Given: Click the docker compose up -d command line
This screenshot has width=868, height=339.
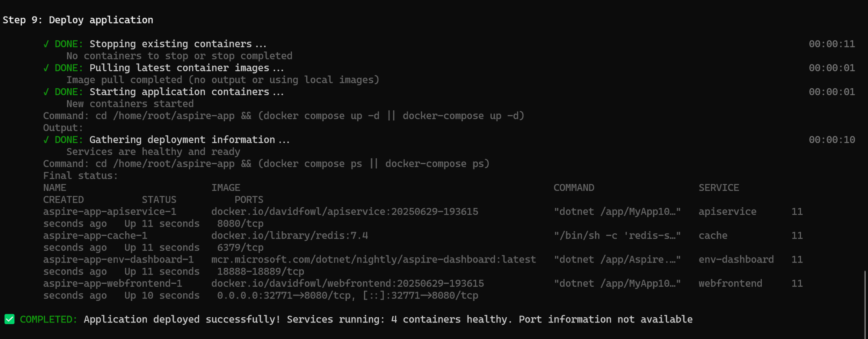Looking at the screenshot, I should [x=283, y=116].
